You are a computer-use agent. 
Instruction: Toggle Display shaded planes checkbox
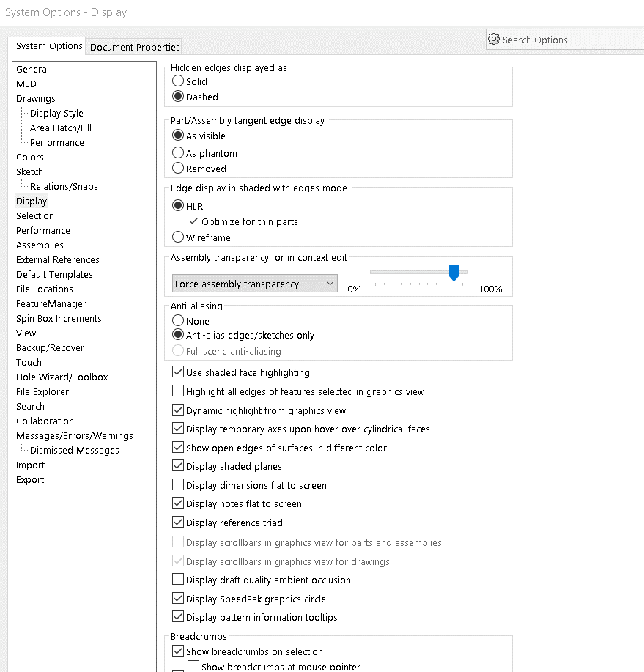178,466
